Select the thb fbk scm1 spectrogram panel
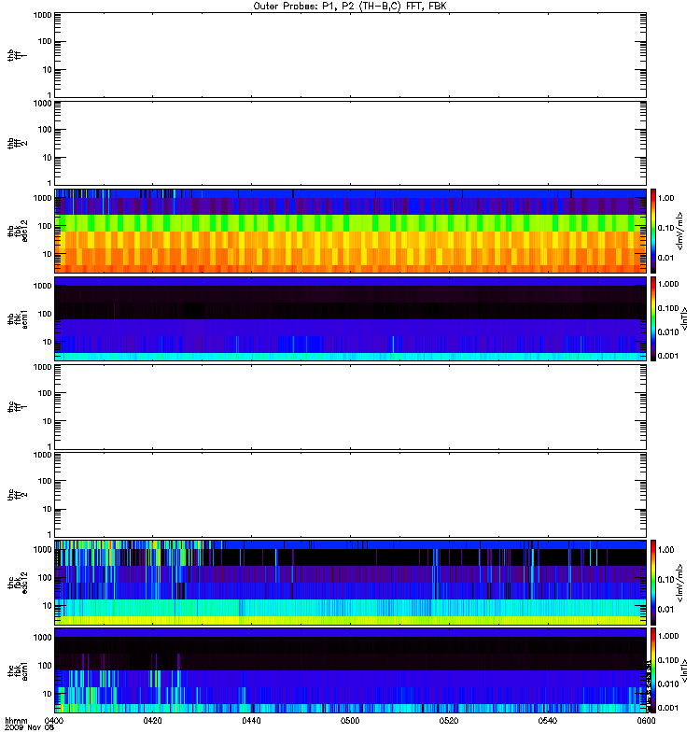 point(351,318)
